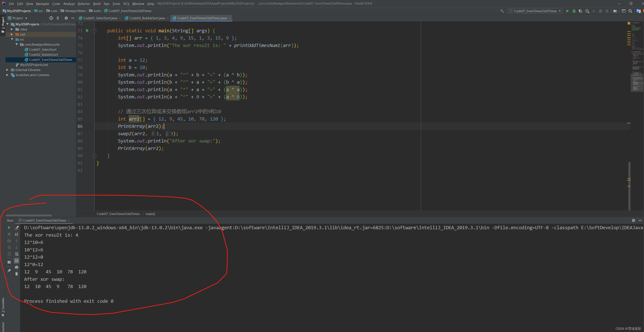Run with Coverage from main toolbar
This screenshot has height=332, width=644.
580,11
